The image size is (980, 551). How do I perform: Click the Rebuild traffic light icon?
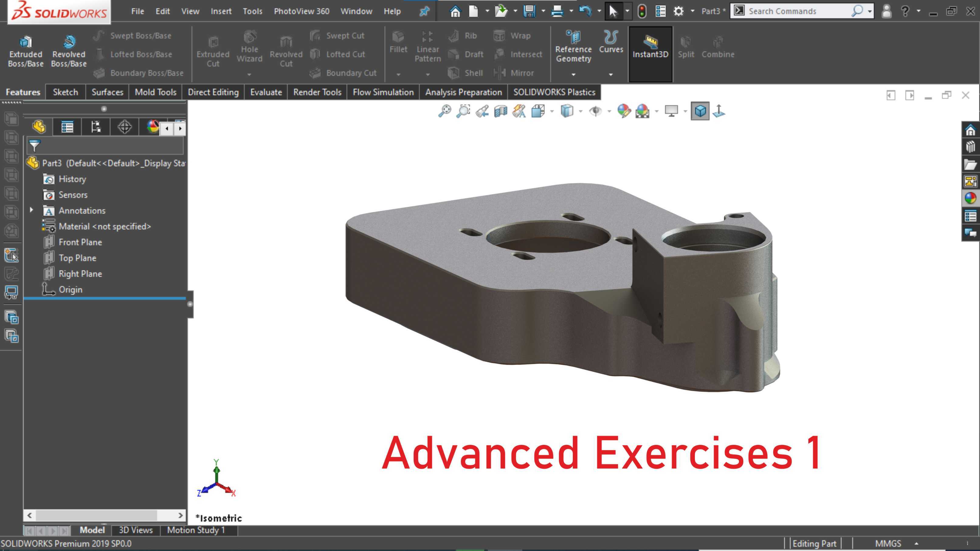(x=642, y=11)
